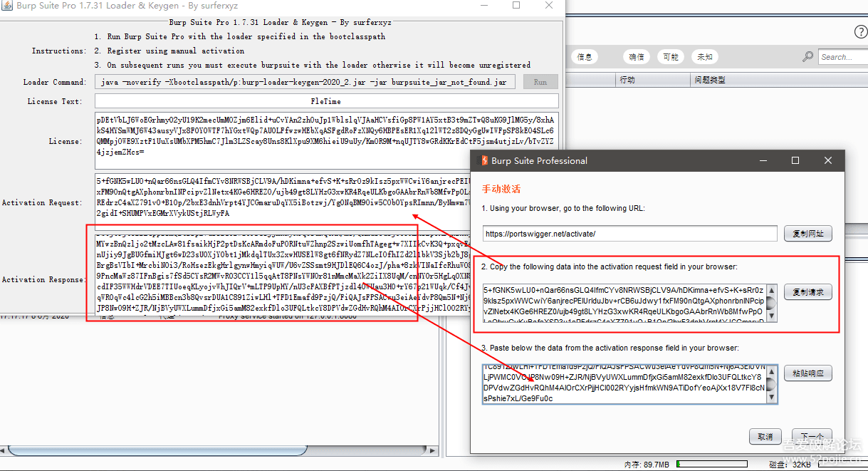868x471 pixels.
Task: Close the Burp Suite Professional dialog
Action: [x=828, y=160]
